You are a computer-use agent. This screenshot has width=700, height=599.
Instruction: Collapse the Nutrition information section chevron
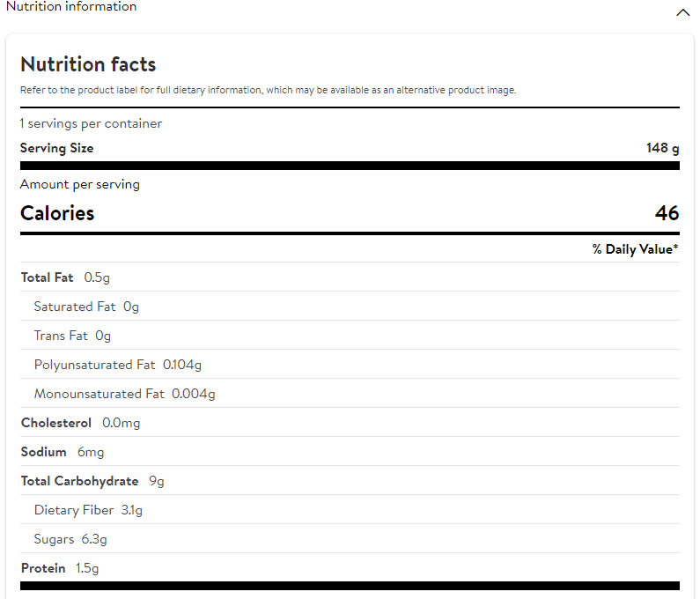pyautogui.click(x=682, y=12)
